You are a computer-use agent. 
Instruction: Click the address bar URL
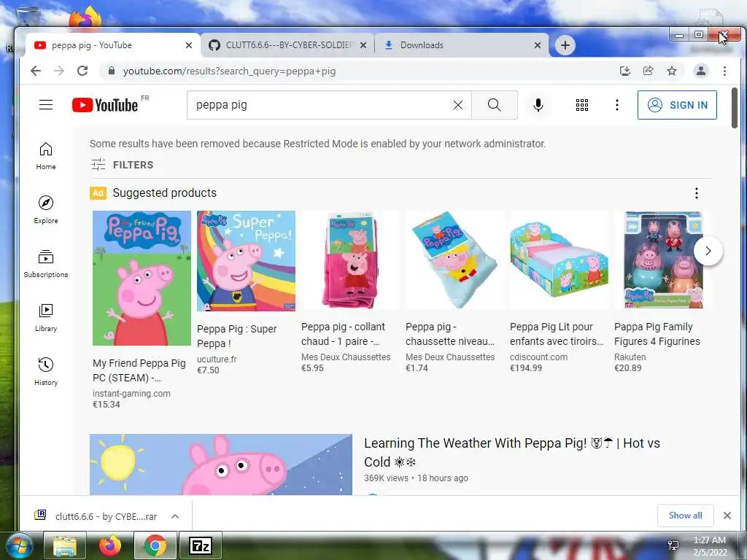(x=229, y=71)
